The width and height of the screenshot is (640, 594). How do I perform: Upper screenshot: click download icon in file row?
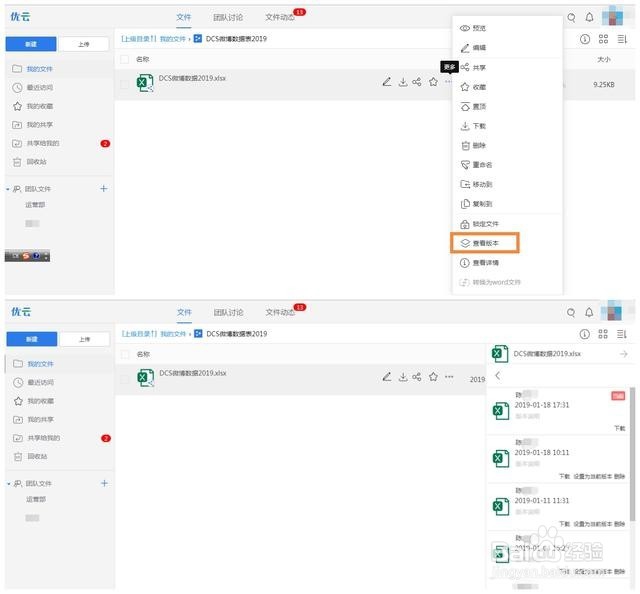403,82
